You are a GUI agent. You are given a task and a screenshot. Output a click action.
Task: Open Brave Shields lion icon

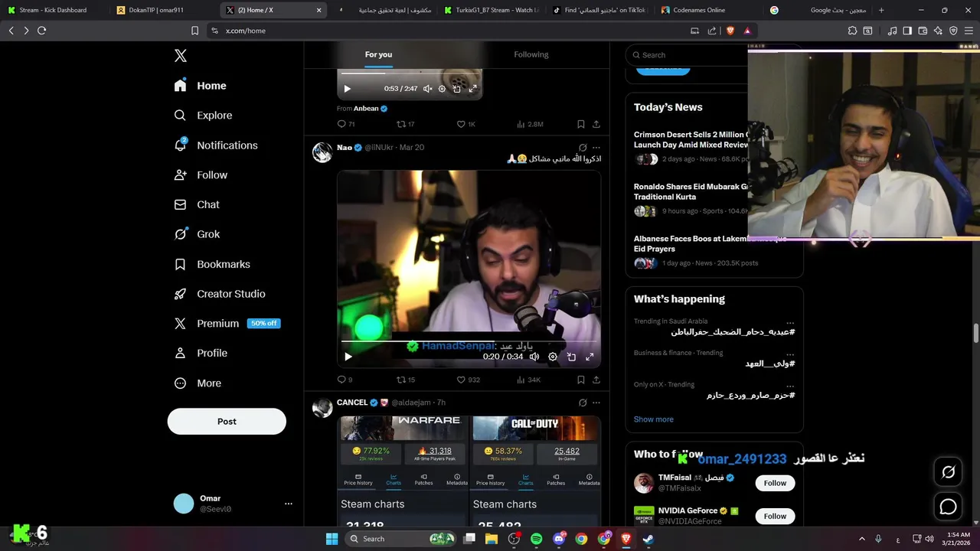pyautogui.click(x=730, y=31)
